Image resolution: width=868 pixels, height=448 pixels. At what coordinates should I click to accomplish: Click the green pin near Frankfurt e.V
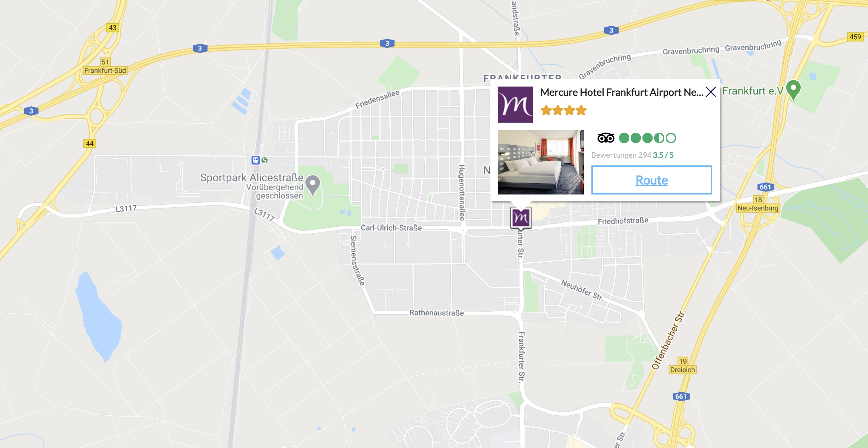pos(793,90)
